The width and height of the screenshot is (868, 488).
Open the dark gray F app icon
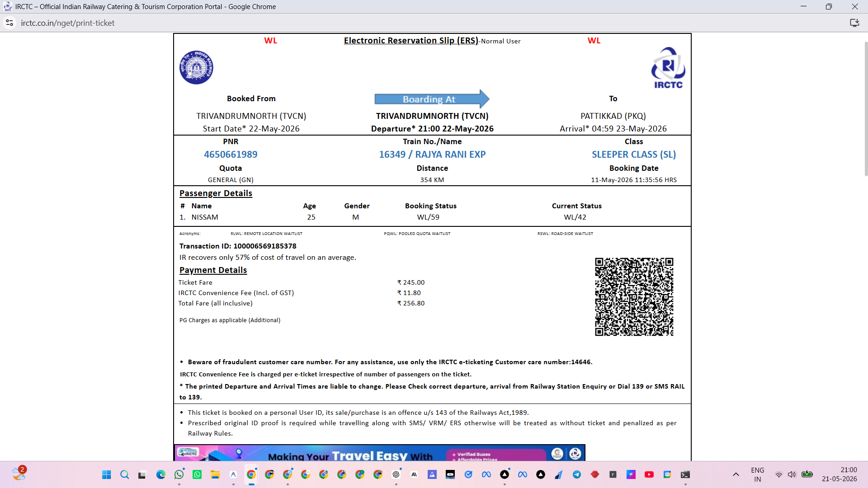(x=613, y=474)
